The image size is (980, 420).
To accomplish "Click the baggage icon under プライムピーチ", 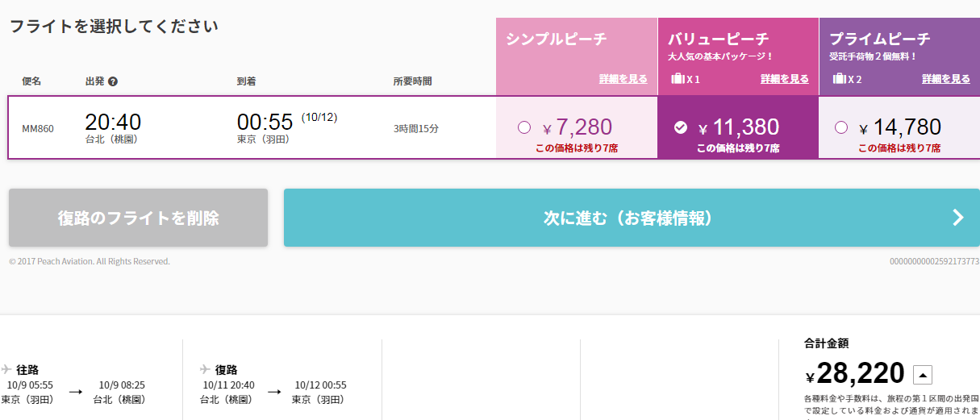I will tap(839, 79).
